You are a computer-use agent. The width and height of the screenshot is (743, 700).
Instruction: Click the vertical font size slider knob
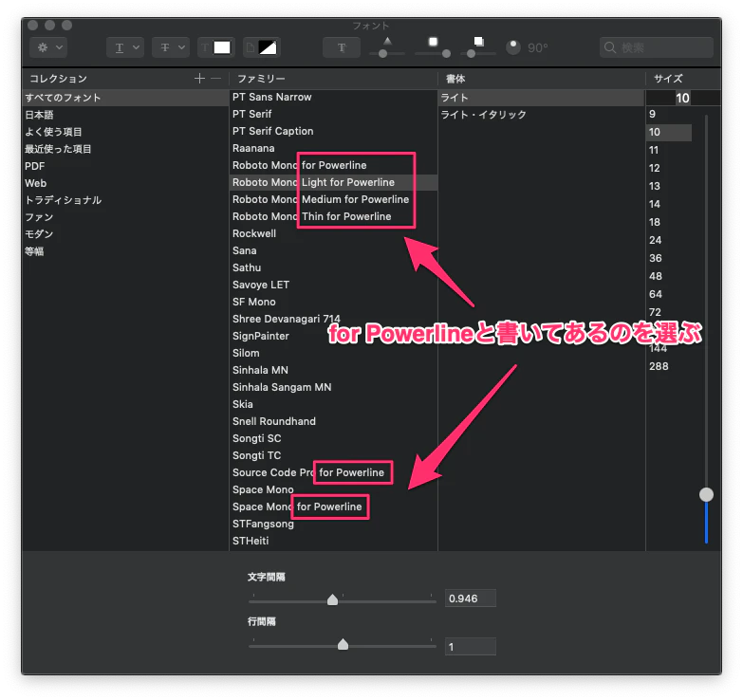tap(706, 494)
